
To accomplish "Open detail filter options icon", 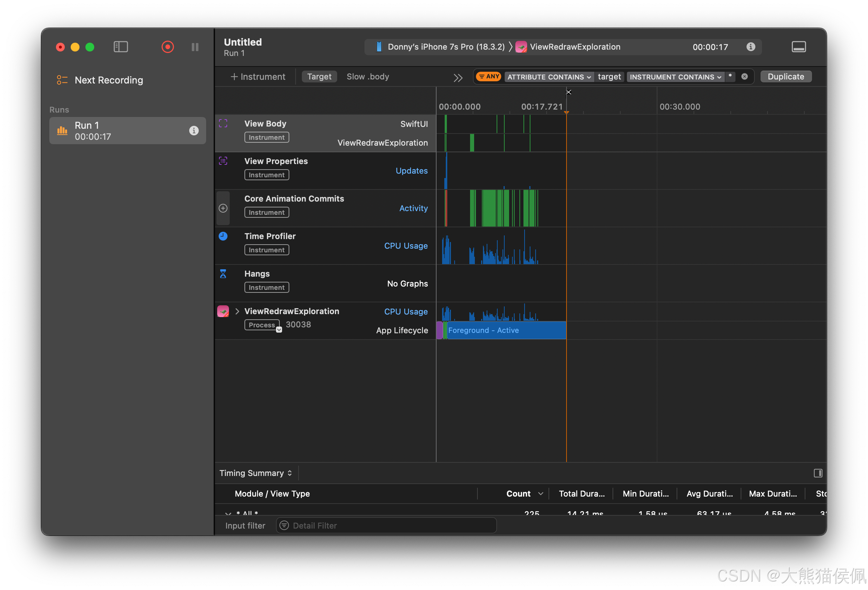I will pyautogui.click(x=284, y=525).
